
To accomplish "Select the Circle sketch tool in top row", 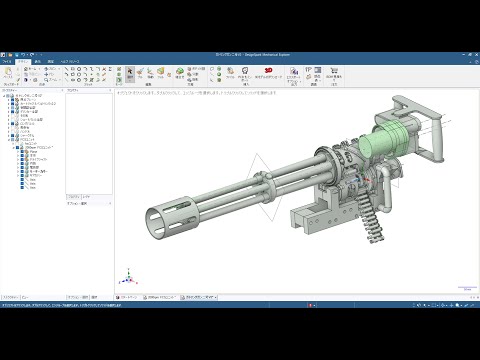I will click(79, 69).
